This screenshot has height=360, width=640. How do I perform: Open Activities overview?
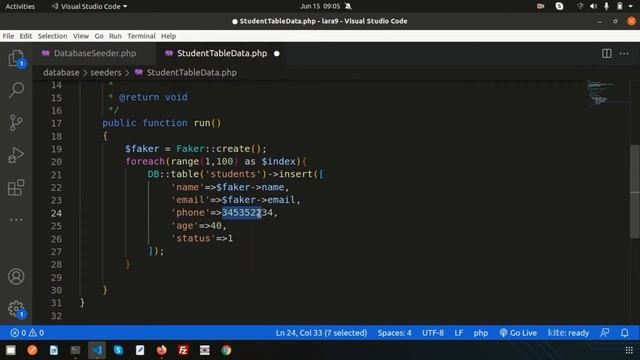pyautogui.click(x=20, y=6)
